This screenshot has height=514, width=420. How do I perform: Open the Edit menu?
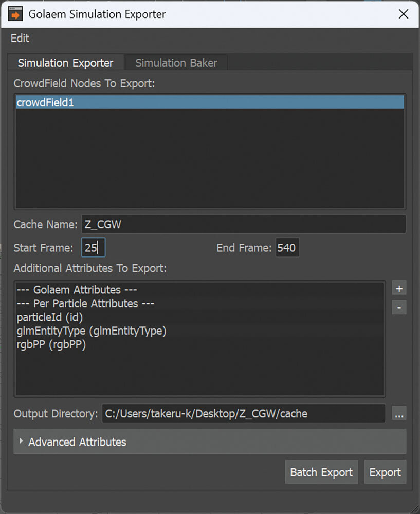[20, 39]
